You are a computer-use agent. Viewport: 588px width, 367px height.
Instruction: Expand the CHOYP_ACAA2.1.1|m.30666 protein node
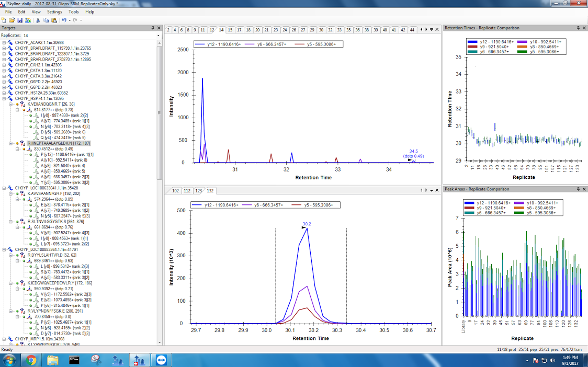point(4,42)
